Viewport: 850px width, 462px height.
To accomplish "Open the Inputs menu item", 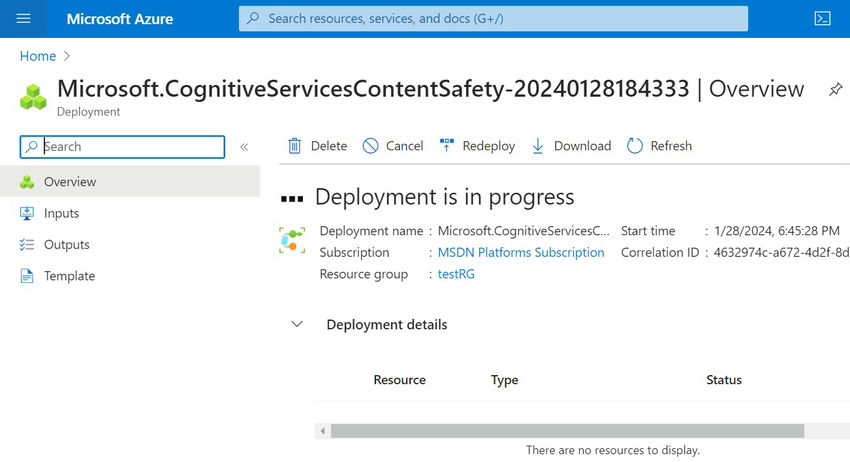I will tap(61, 213).
